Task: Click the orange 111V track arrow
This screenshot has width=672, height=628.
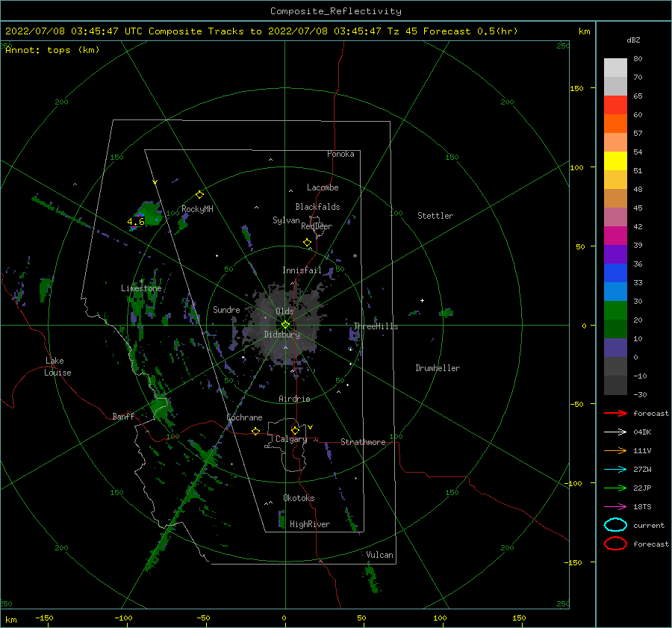Action: (615, 450)
